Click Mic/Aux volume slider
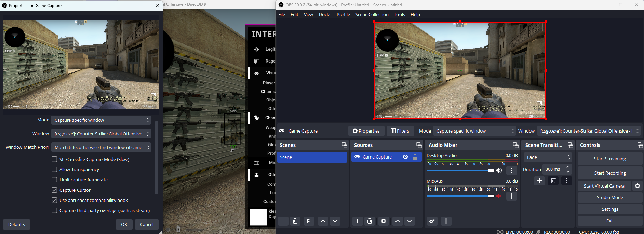 [460, 196]
